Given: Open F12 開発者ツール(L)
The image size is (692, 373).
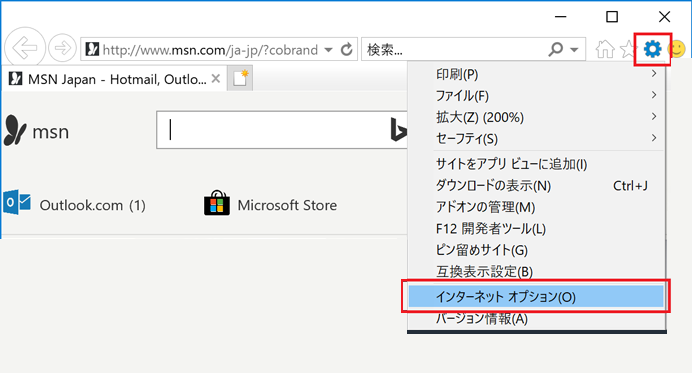Looking at the screenshot, I should point(537,229).
